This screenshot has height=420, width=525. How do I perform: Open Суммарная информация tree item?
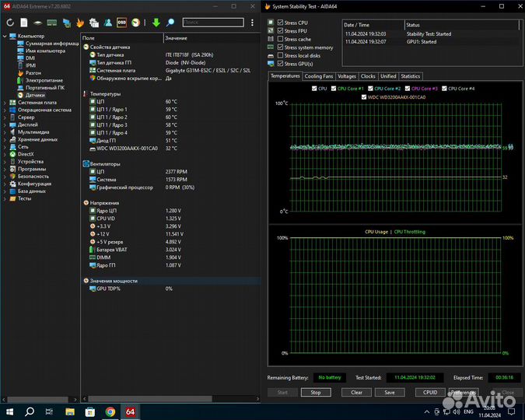(52, 44)
